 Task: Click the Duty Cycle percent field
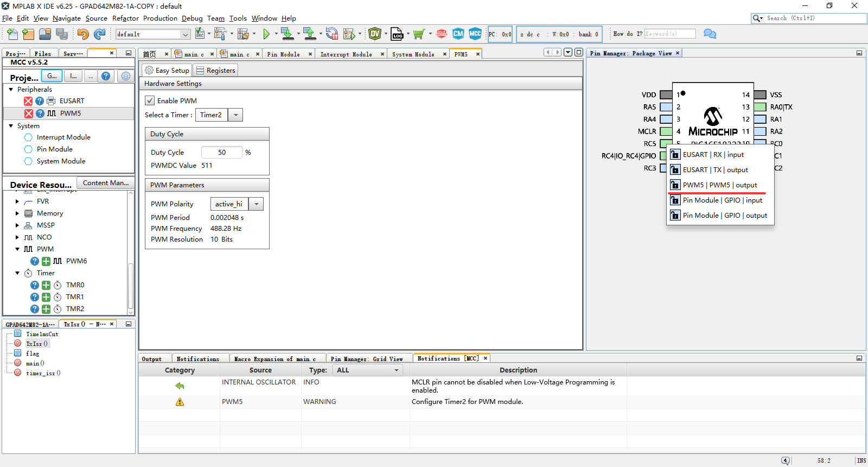pos(221,153)
